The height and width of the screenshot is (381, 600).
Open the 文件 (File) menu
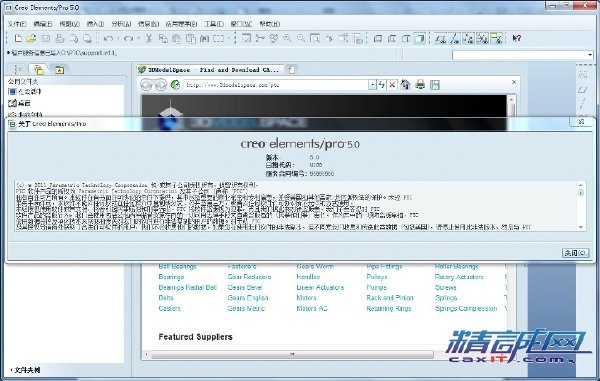17,24
